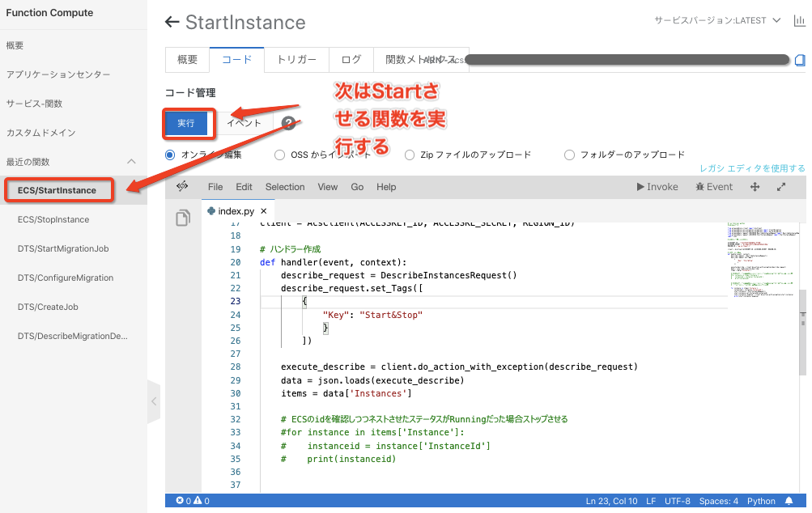Screen dimensions: 812x513
Task: Click the notification bell in the status bar
Action: click(789, 501)
